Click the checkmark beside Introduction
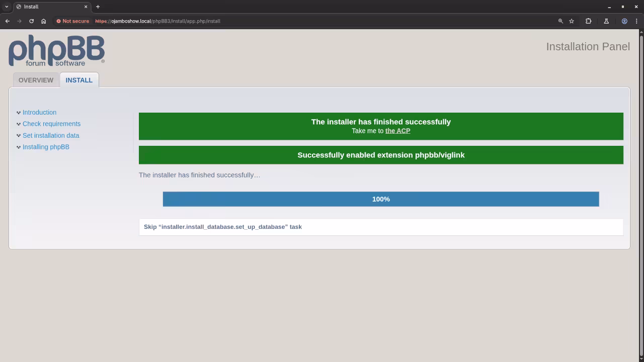 coord(19,113)
